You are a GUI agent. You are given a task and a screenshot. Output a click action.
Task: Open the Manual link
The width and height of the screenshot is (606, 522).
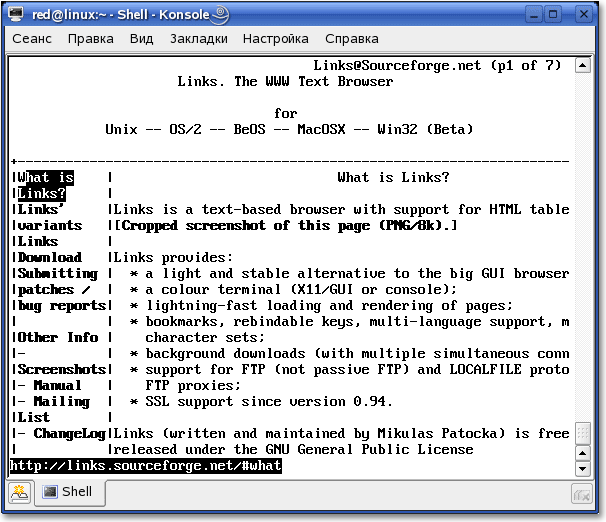point(58,385)
